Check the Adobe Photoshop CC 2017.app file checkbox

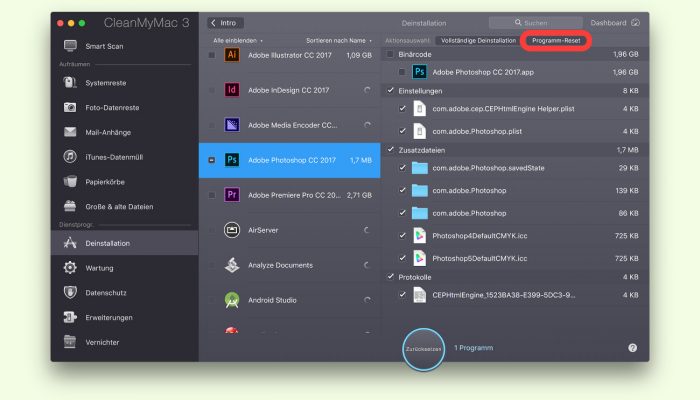coord(402,72)
